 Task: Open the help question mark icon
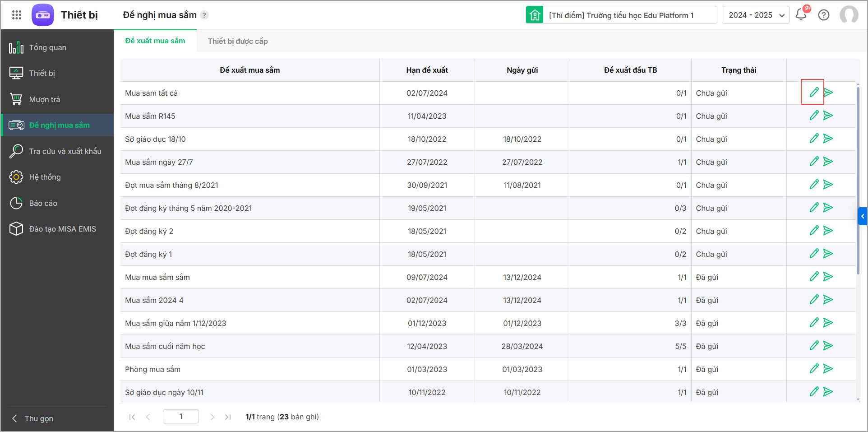coord(824,15)
